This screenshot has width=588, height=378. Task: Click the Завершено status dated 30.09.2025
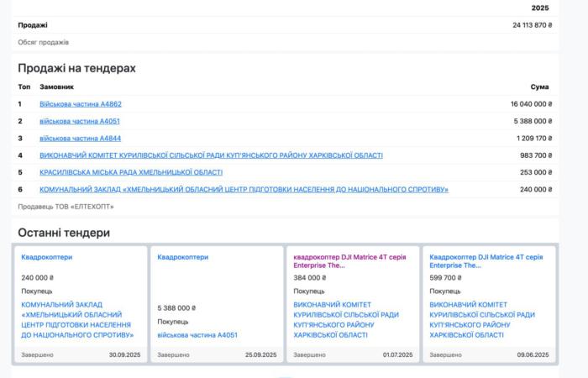[x=38, y=354]
